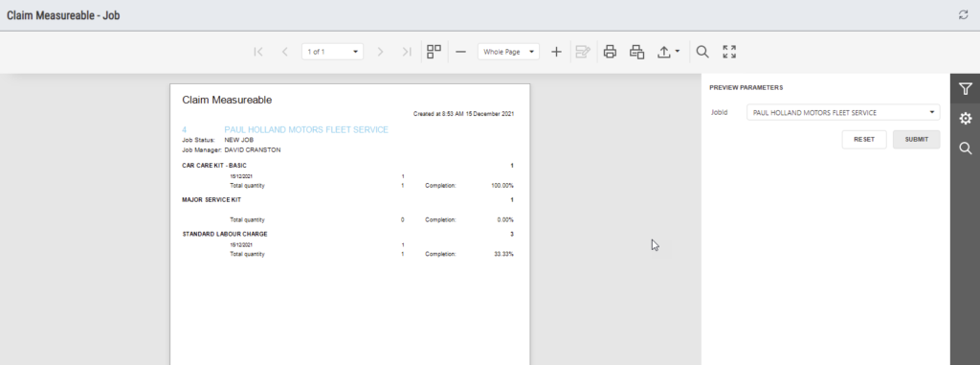Zoom in with the plus icon
This screenshot has width=980, height=365.
pyautogui.click(x=556, y=52)
